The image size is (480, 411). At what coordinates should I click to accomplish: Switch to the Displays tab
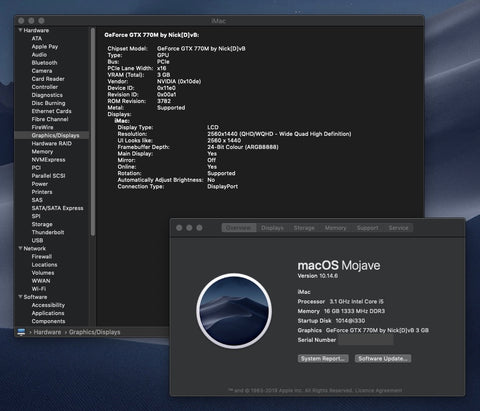point(272,228)
